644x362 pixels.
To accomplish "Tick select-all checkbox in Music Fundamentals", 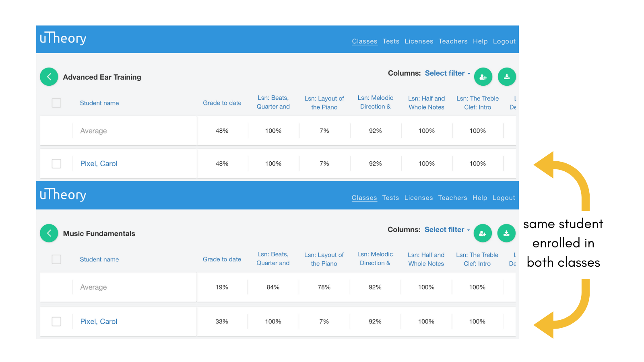I will point(56,259).
